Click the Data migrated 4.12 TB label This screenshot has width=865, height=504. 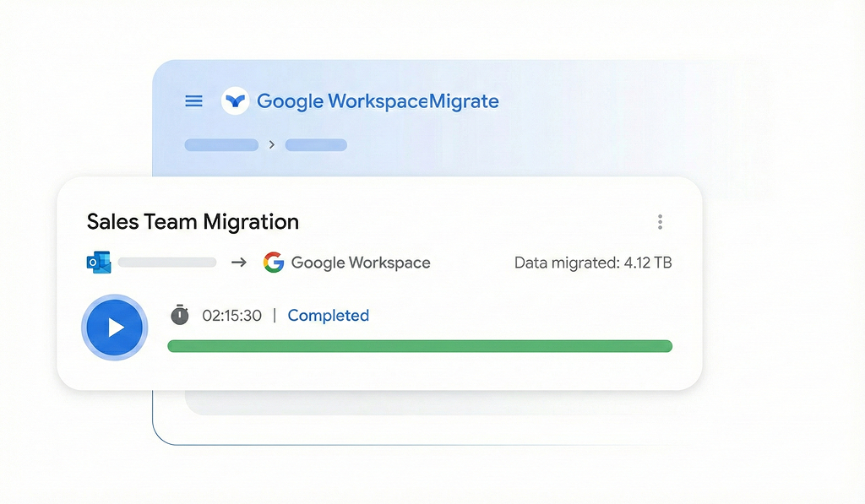tap(593, 263)
